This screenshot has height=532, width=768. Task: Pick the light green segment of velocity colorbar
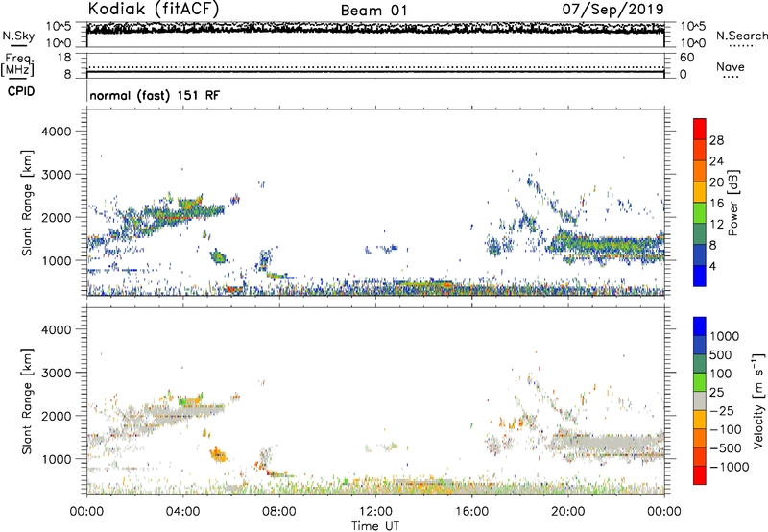pos(700,382)
